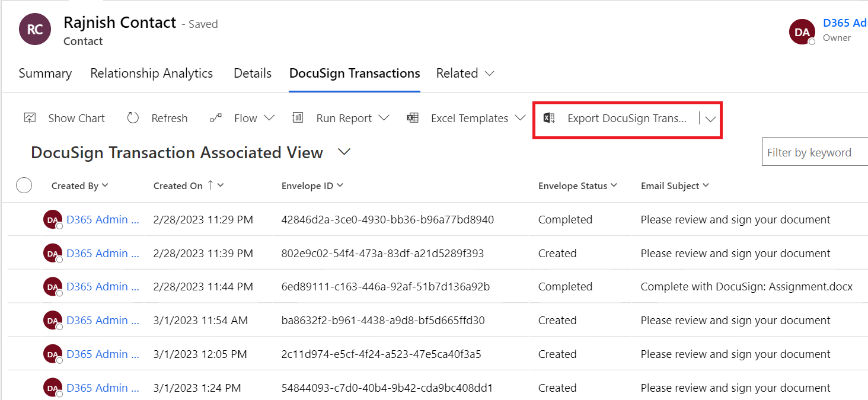Image resolution: width=868 pixels, height=400 pixels.
Task: Click envelope ID 42846d2a-3ce0-4930-bb36-b96a77bd8940
Action: [388, 220]
